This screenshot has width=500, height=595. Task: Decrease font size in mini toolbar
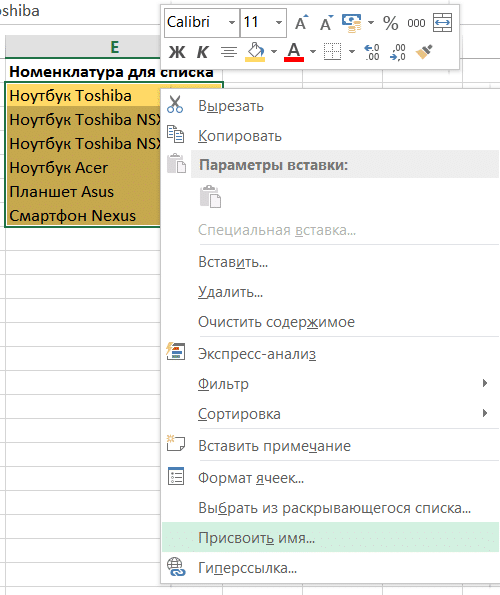[x=326, y=23]
